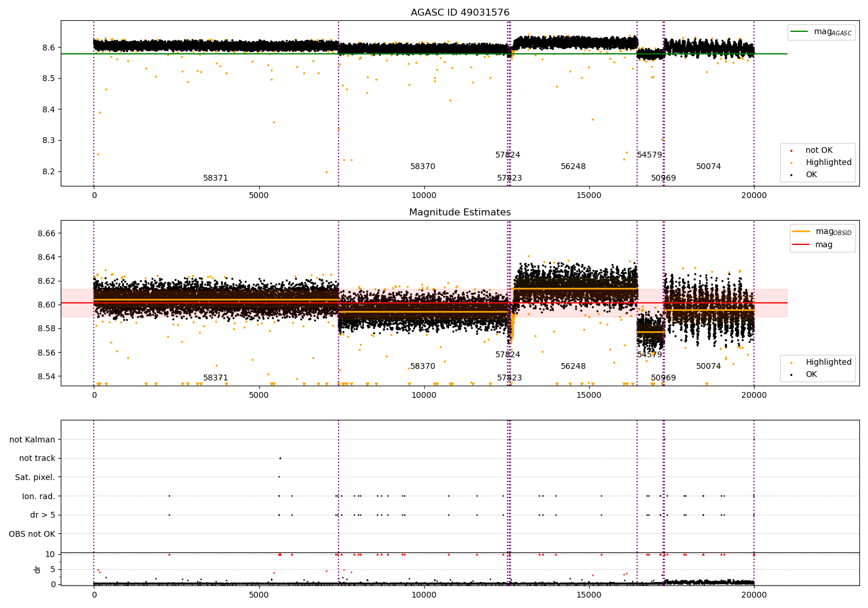The width and height of the screenshot is (868, 608).
Task: Click the 8.2 tick on the top plot
Action: point(49,172)
